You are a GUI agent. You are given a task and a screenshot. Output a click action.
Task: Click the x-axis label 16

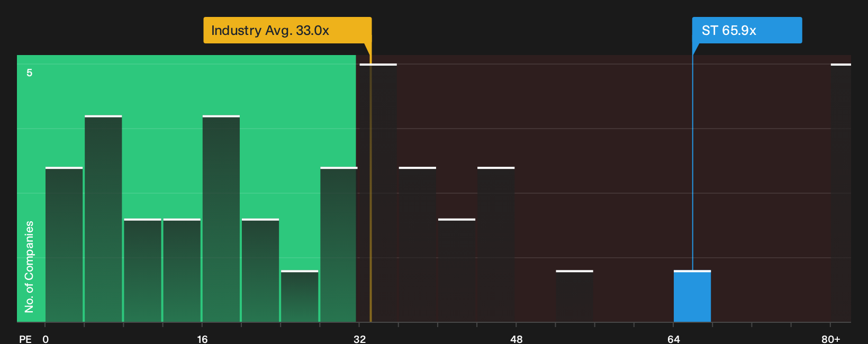(202, 339)
